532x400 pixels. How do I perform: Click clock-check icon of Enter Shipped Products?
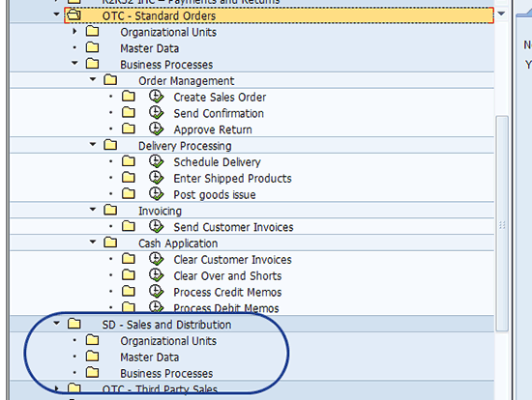[x=156, y=178]
